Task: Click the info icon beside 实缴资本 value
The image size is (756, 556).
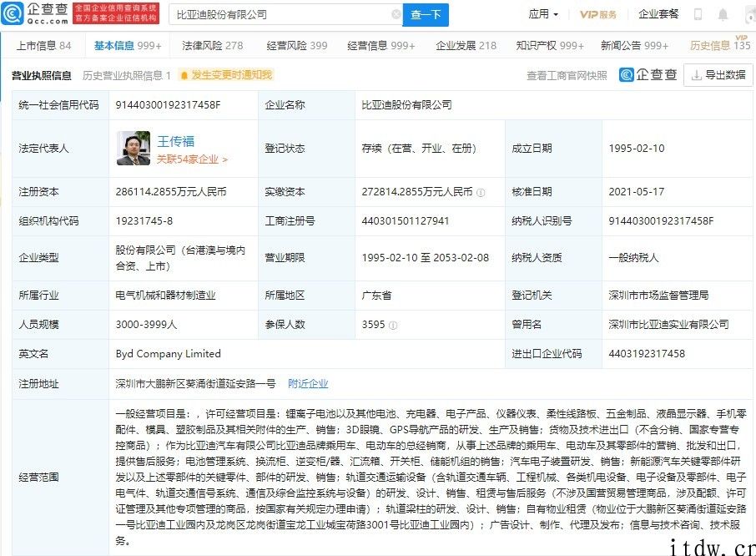Action: pyautogui.click(x=481, y=192)
